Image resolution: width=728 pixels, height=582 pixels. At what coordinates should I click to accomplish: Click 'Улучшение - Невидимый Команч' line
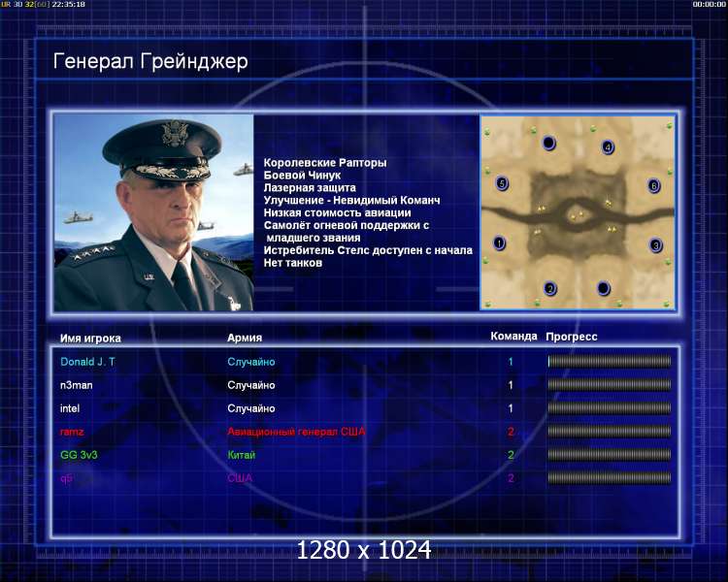coord(351,201)
